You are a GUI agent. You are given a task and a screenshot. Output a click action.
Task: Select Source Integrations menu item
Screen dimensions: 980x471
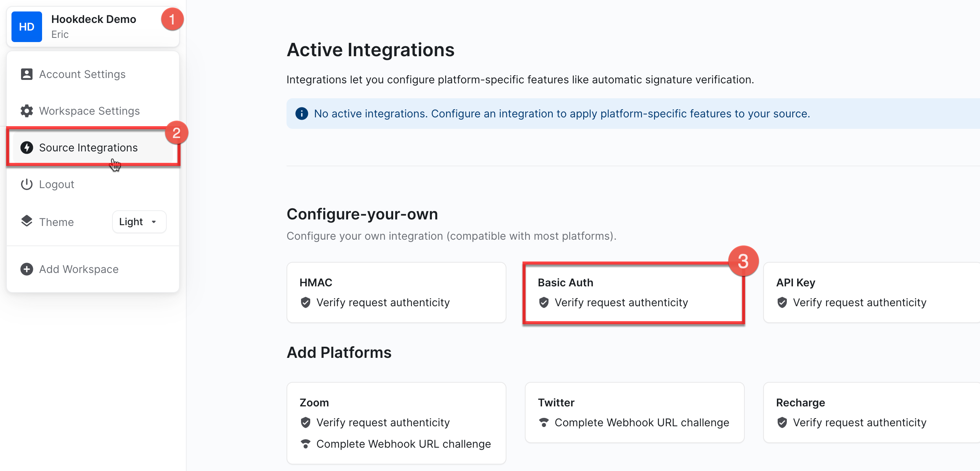(88, 148)
